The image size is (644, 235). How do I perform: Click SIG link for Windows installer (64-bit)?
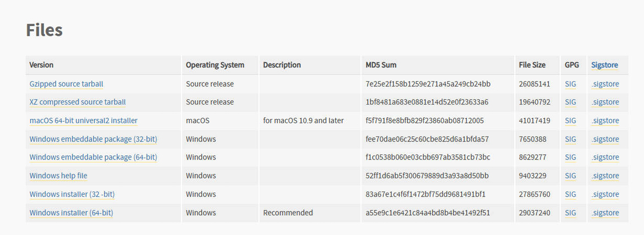coord(570,212)
